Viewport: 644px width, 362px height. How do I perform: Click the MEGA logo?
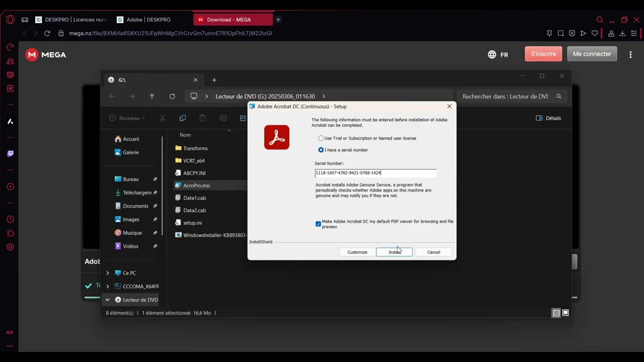point(46,54)
